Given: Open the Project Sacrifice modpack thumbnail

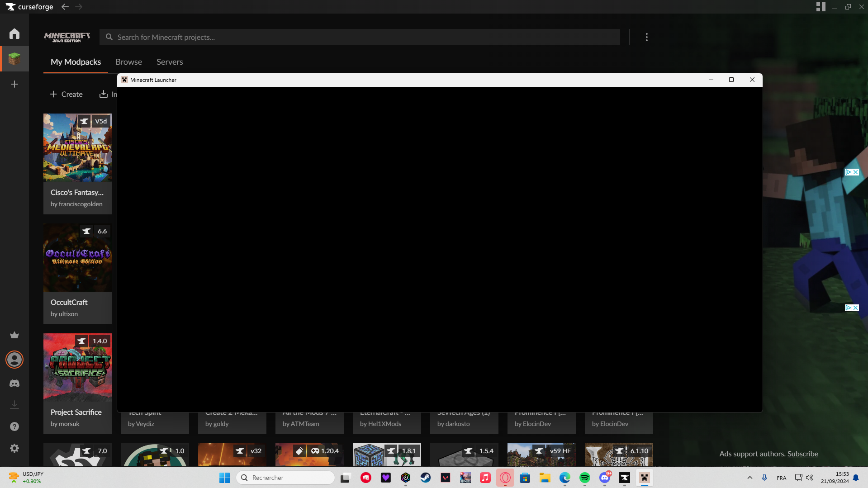Looking at the screenshot, I should [x=77, y=367].
